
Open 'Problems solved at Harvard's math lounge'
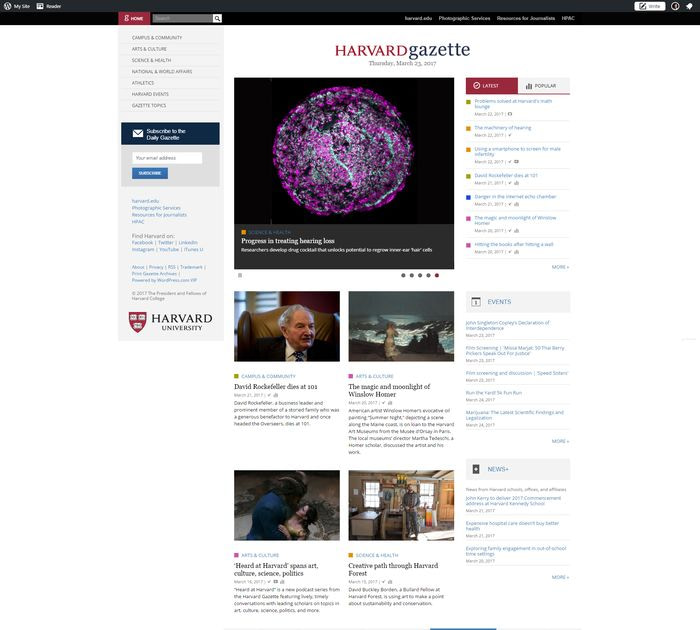pos(513,104)
